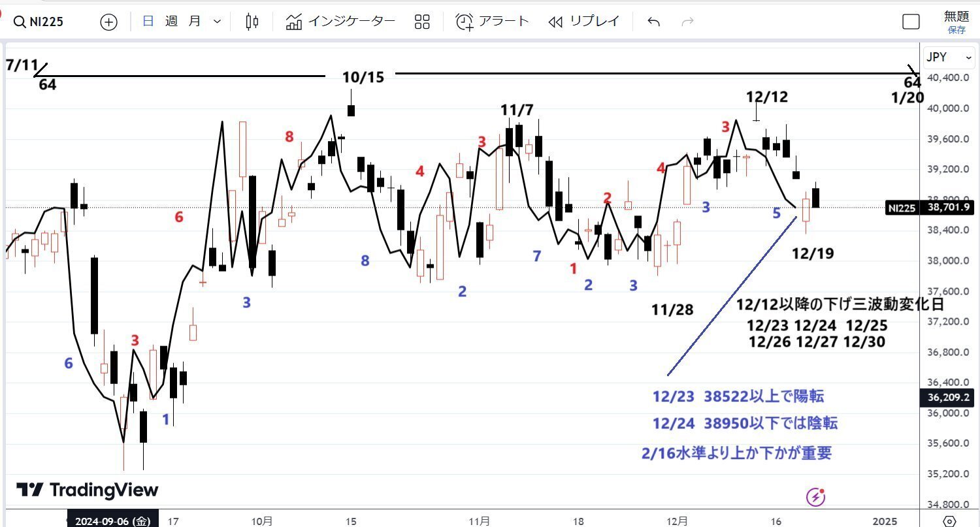Click the NI225 symbol search icon
The image size is (980, 527).
pos(18,22)
